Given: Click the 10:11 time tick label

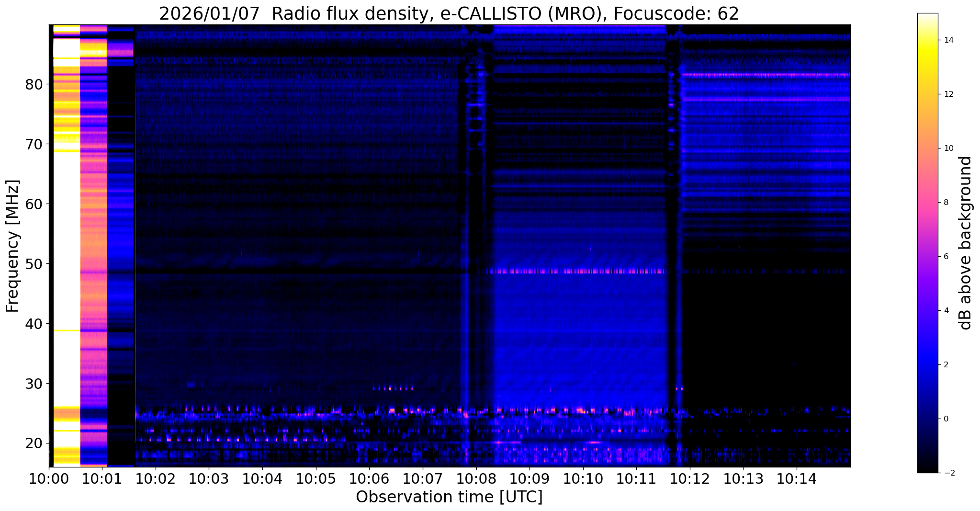Looking at the screenshot, I should click(x=636, y=479).
